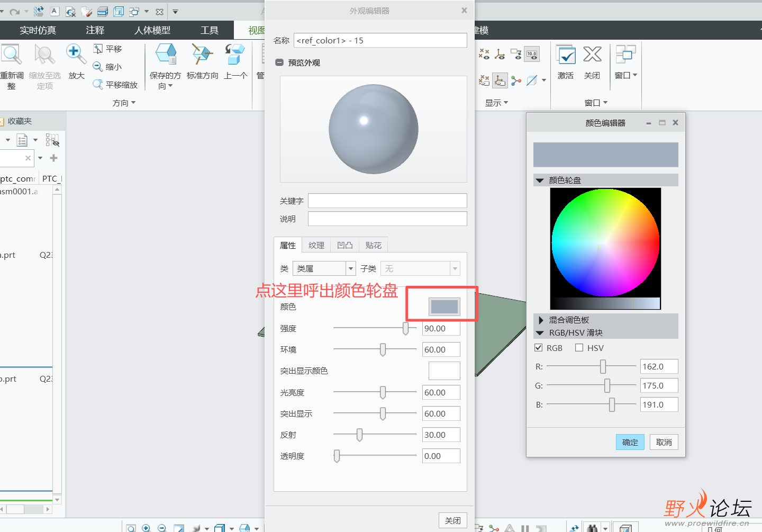Click the G value field showing 175.0
Viewport: 762px width, 532px height.
pos(659,385)
